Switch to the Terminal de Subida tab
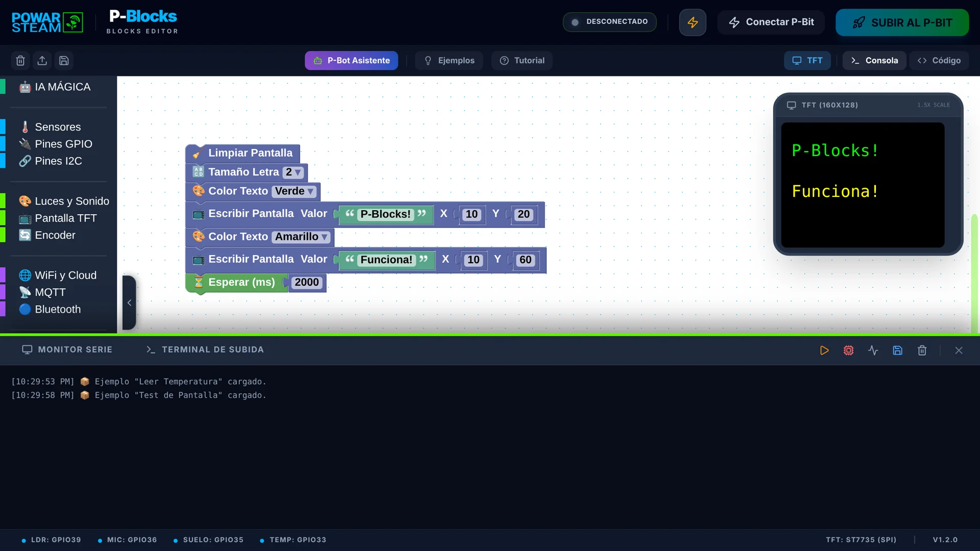Viewport: 980px width, 551px height. (x=205, y=349)
